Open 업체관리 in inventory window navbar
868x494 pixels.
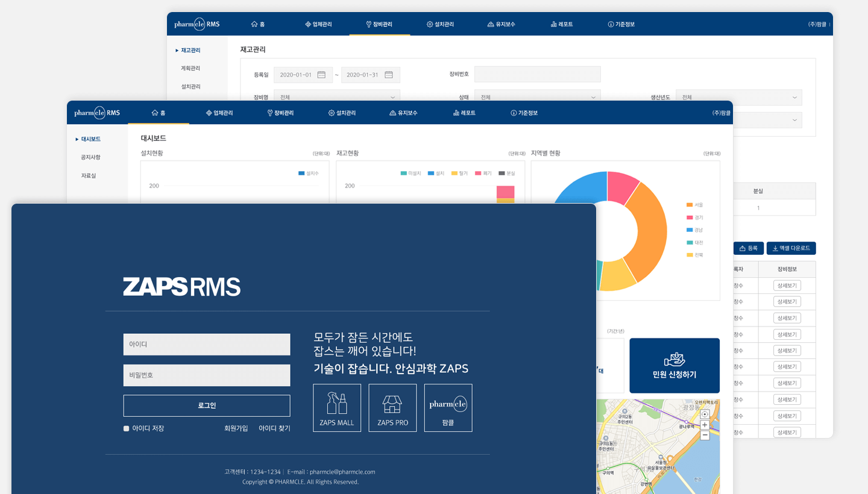(x=318, y=24)
